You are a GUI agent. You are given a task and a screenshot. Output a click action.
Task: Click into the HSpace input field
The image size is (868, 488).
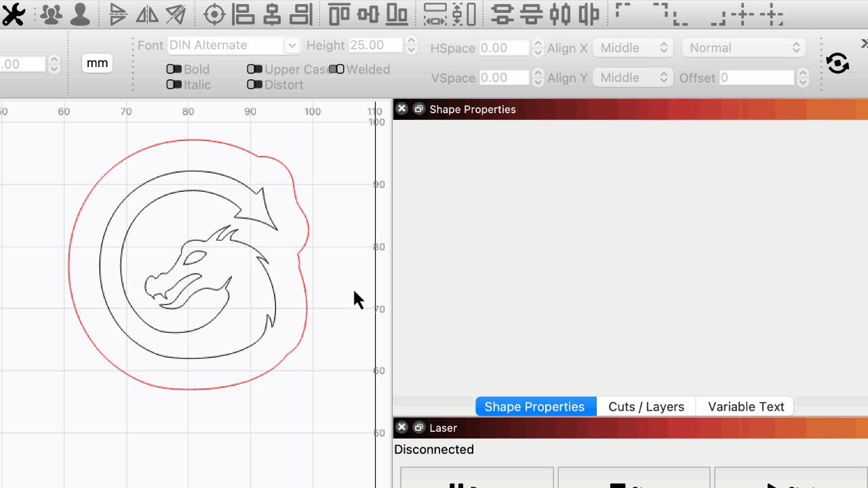click(x=504, y=48)
